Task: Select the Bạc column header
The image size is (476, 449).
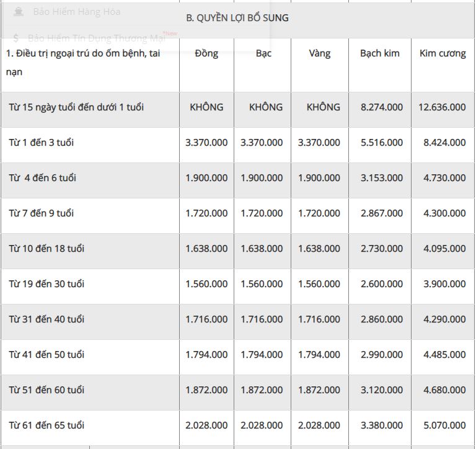Action: (263, 53)
